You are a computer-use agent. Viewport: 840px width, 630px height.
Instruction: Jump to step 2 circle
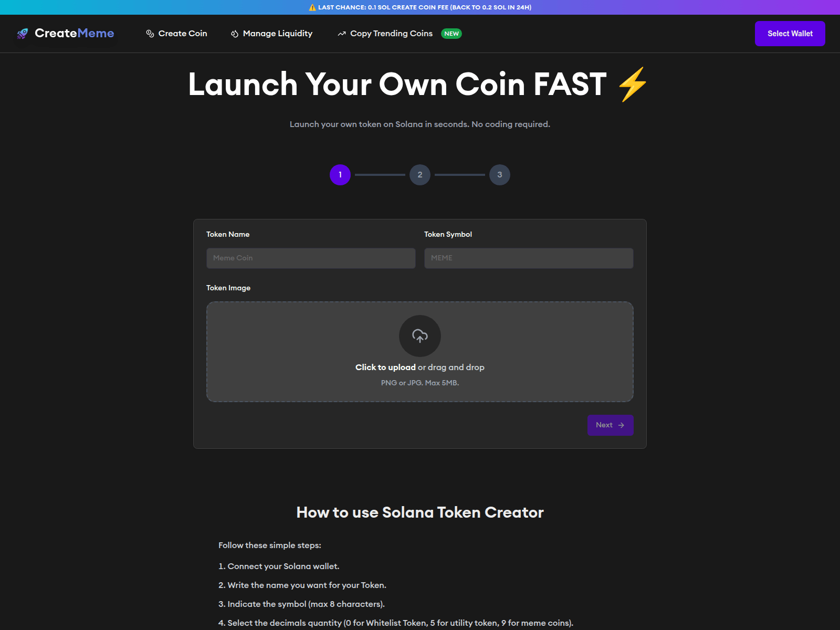(x=420, y=175)
